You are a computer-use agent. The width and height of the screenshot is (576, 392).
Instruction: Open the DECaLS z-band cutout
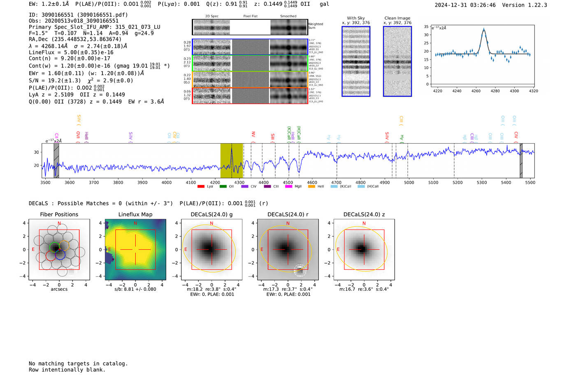[x=364, y=250]
